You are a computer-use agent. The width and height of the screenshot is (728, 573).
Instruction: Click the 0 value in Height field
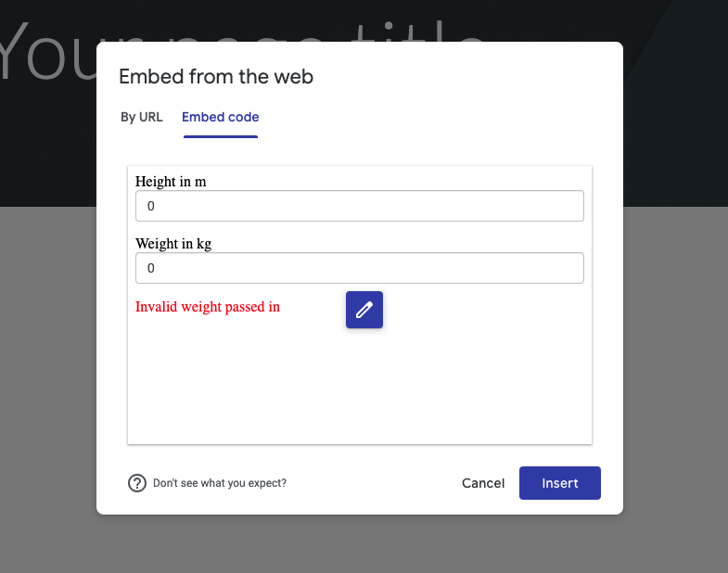[x=151, y=206]
